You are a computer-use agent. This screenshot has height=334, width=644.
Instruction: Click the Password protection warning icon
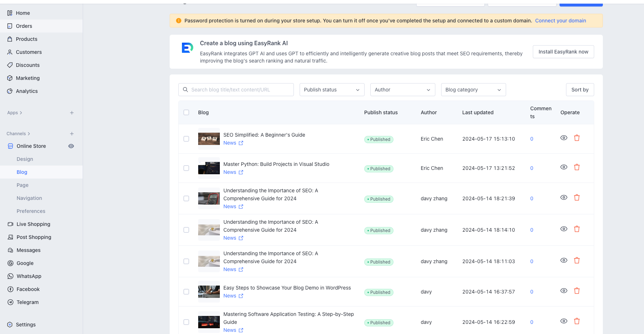pyautogui.click(x=178, y=21)
